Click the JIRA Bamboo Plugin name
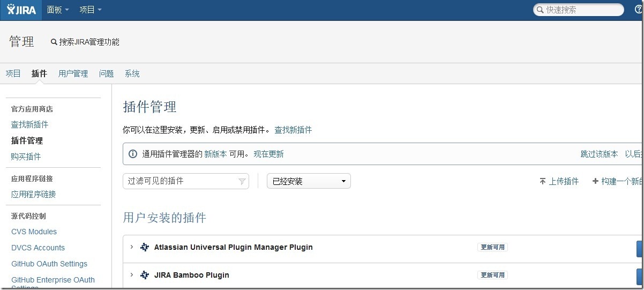 click(192, 275)
